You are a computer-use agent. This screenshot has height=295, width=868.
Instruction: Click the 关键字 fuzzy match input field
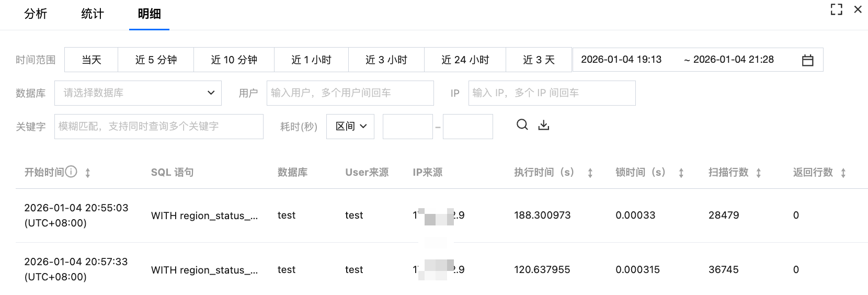pos(159,127)
